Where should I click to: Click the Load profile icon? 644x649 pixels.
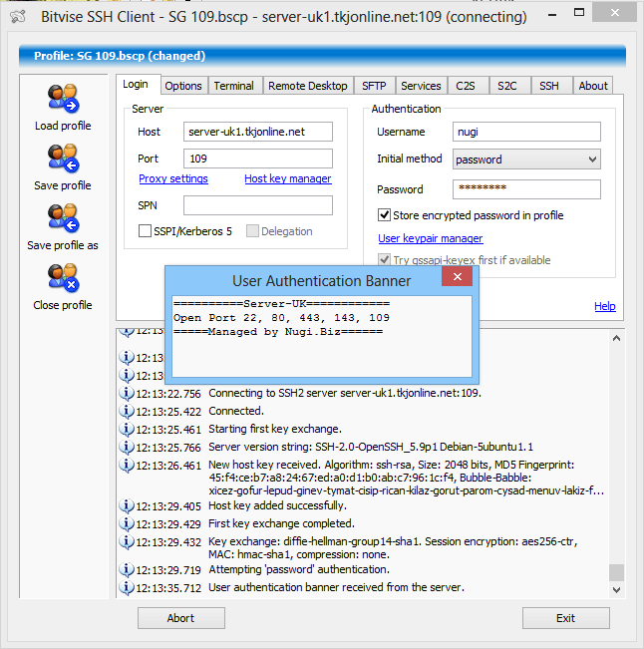(63, 98)
